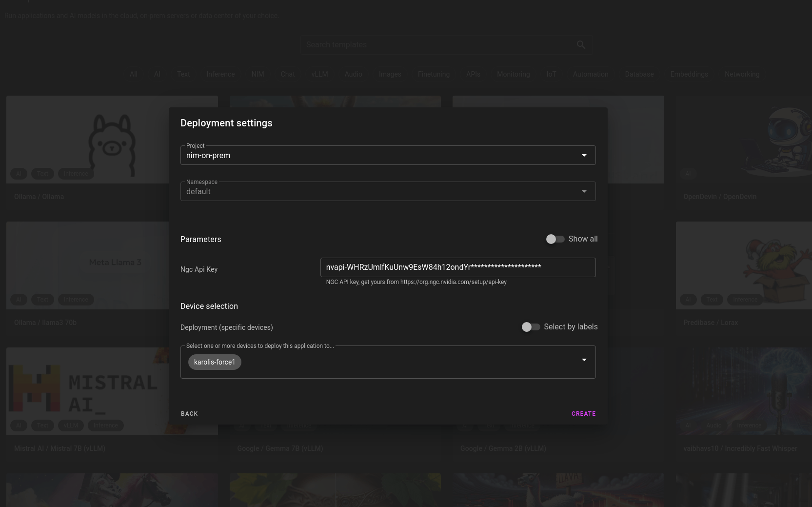Click the Ngc Api Key label
The height and width of the screenshot is (507, 812).
199,269
